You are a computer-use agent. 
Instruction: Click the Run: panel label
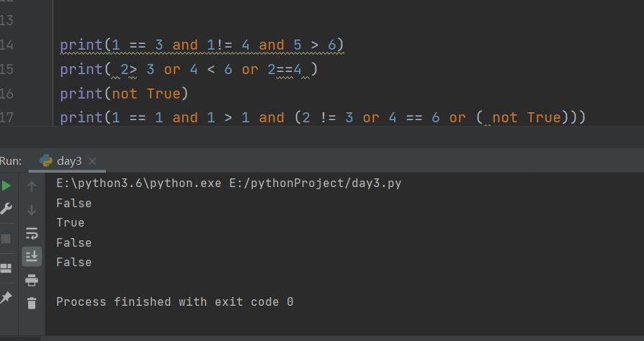tap(11, 161)
